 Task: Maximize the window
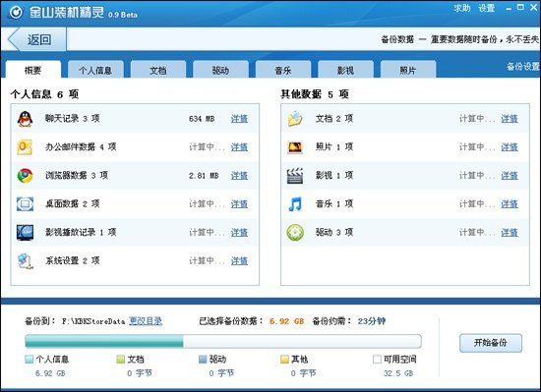tap(520, 7)
